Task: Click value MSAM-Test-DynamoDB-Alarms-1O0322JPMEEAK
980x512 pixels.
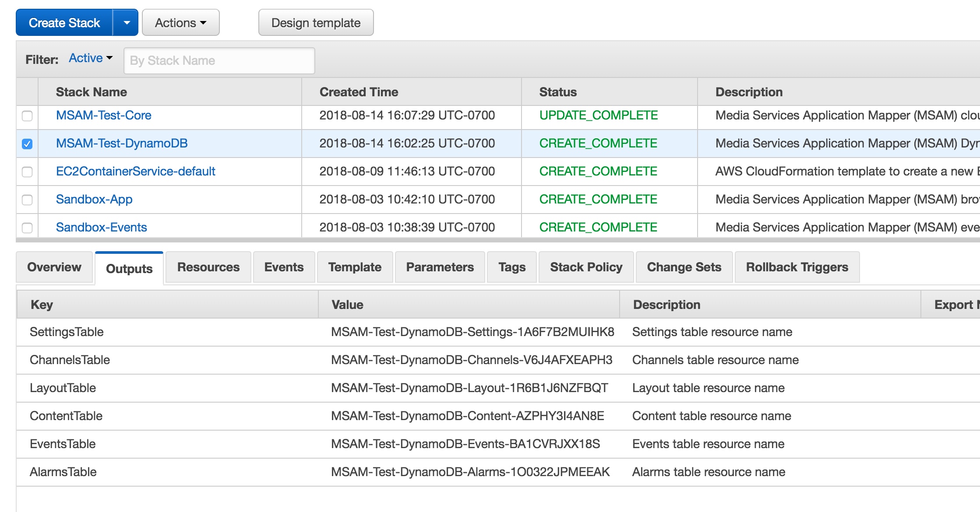Action: point(470,472)
